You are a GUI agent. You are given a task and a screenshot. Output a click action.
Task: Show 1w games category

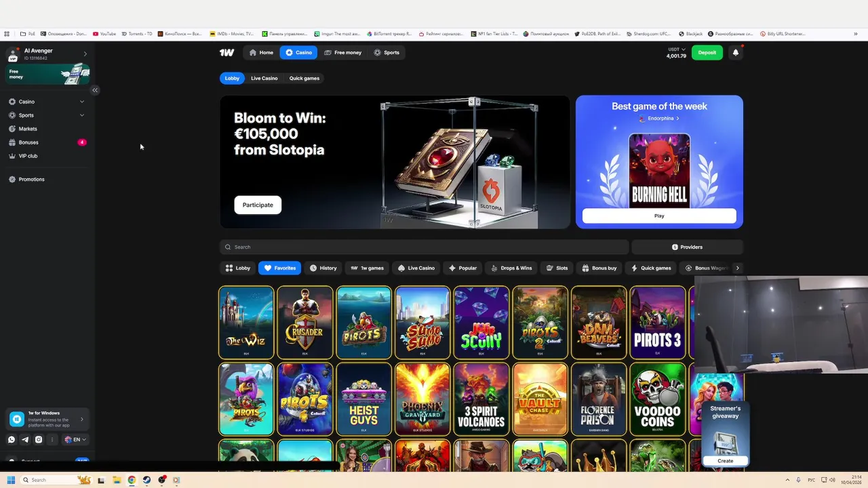point(367,268)
